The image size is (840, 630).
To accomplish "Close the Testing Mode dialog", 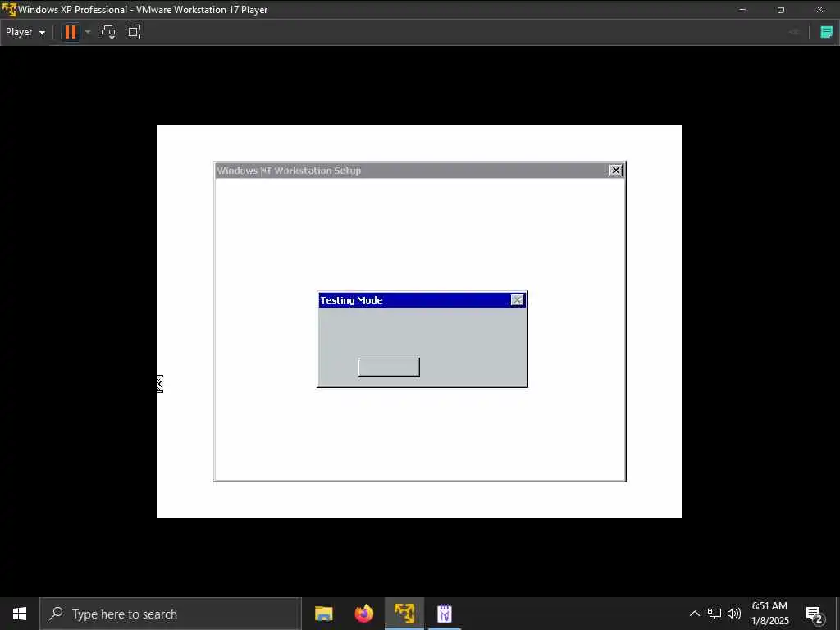I will tap(517, 300).
